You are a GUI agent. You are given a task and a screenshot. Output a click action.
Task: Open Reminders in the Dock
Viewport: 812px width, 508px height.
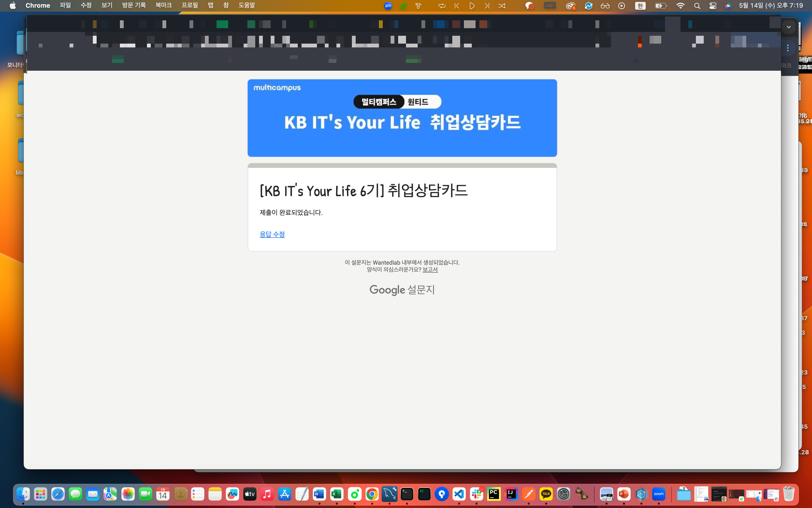[x=198, y=494]
